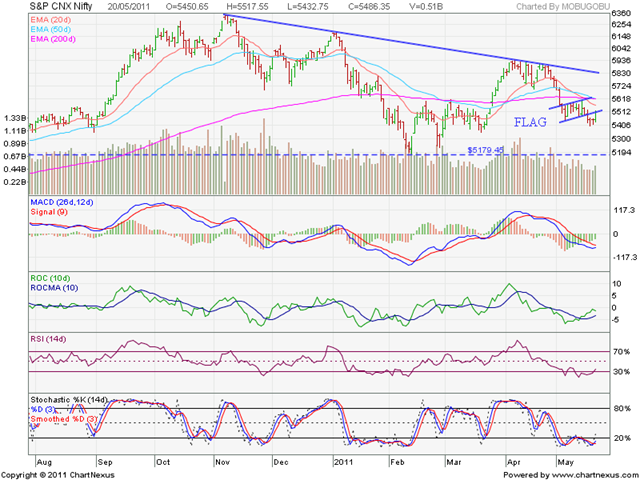Click the volume value V=0.51B

tap(428, 7)
